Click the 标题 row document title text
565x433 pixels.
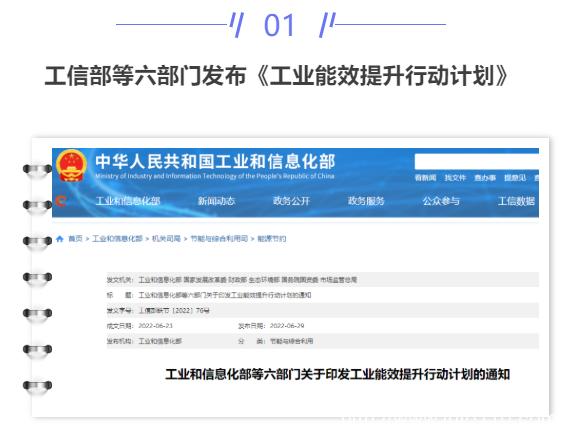click(x=225, y=295)
